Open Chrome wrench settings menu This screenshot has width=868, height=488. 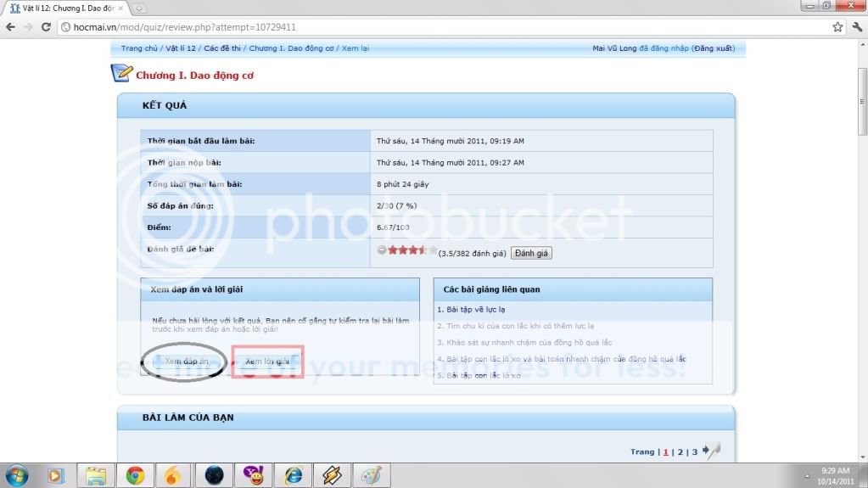[x=857, y=26]
